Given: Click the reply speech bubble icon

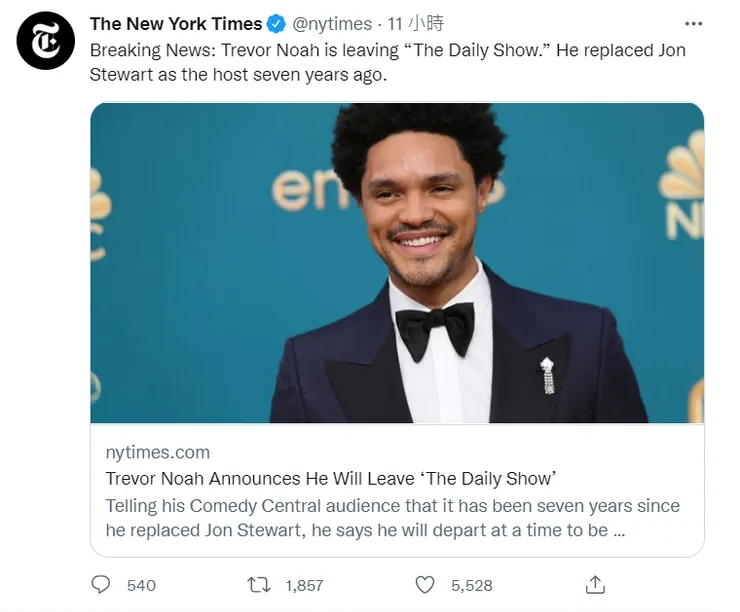Looking at the screenshot, I should [x=101, y=584].
